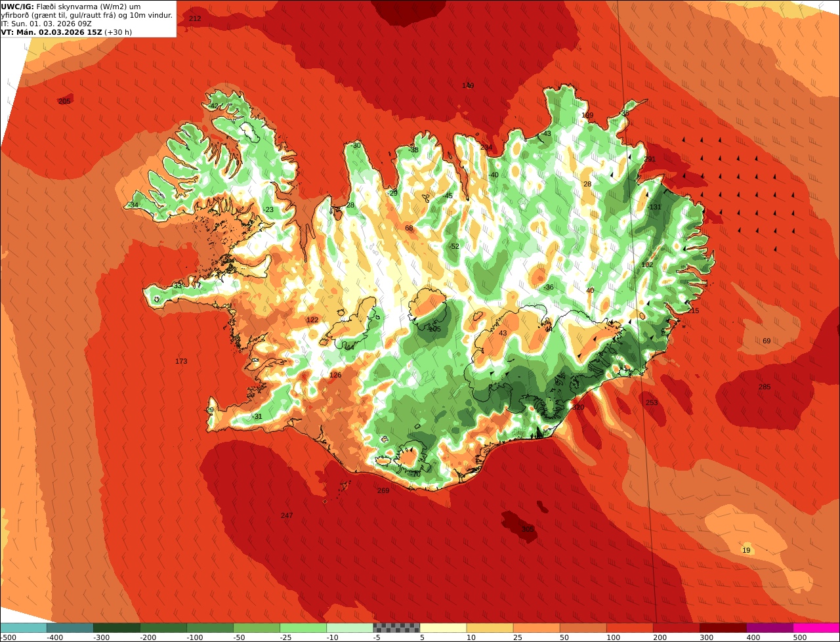Click the map value '247'
This screenshot has height=642, width=840.
pyautogui.click(x=287, y=516)
